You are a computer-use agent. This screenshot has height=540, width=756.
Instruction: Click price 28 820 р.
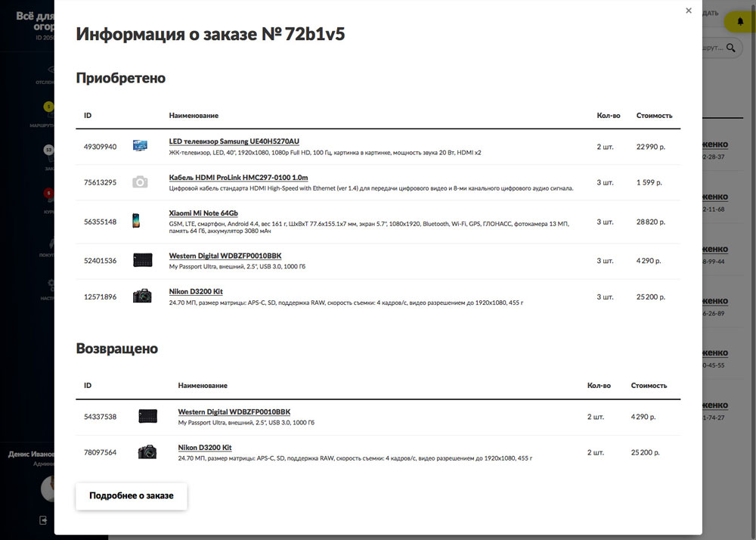(x=650, y=222)
